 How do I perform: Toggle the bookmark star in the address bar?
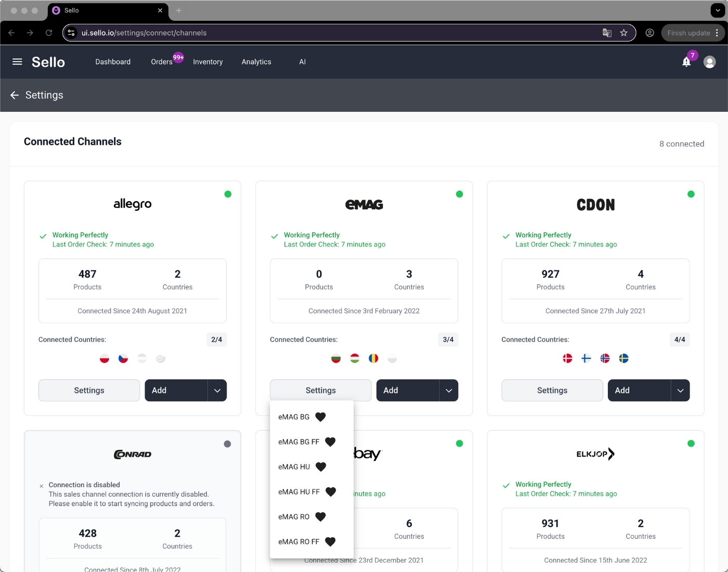624,33
